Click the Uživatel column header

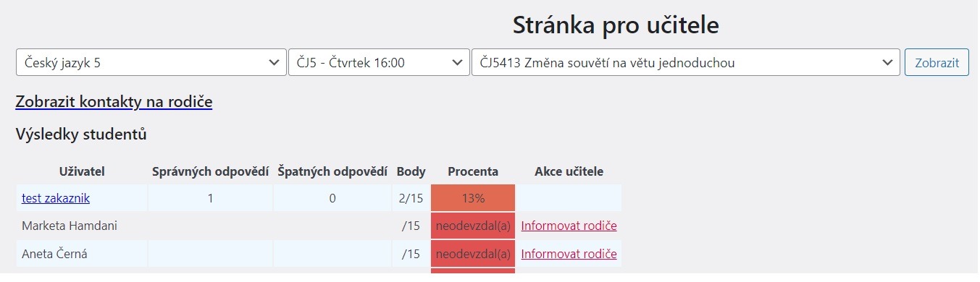point(82,171)
